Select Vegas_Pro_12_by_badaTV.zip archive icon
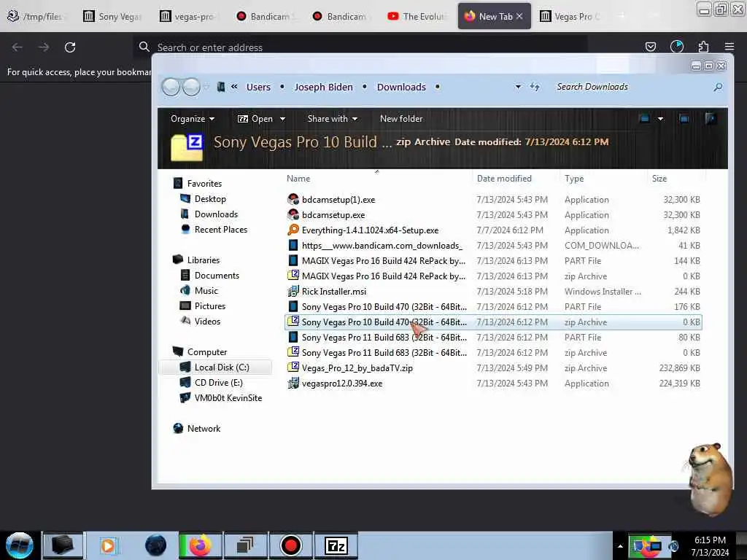This screenshot has width=747, height=560. coord(293,367)
